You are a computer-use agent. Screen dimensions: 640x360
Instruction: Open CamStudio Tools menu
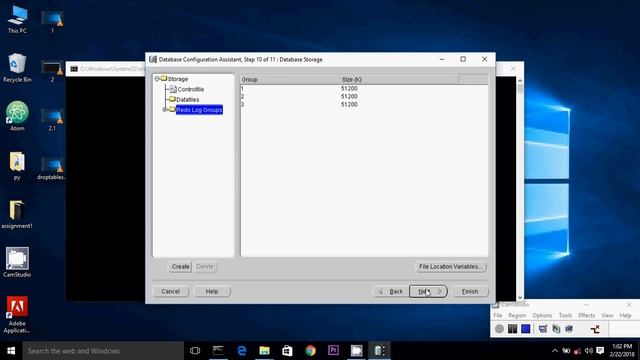[x=565, y=316]
